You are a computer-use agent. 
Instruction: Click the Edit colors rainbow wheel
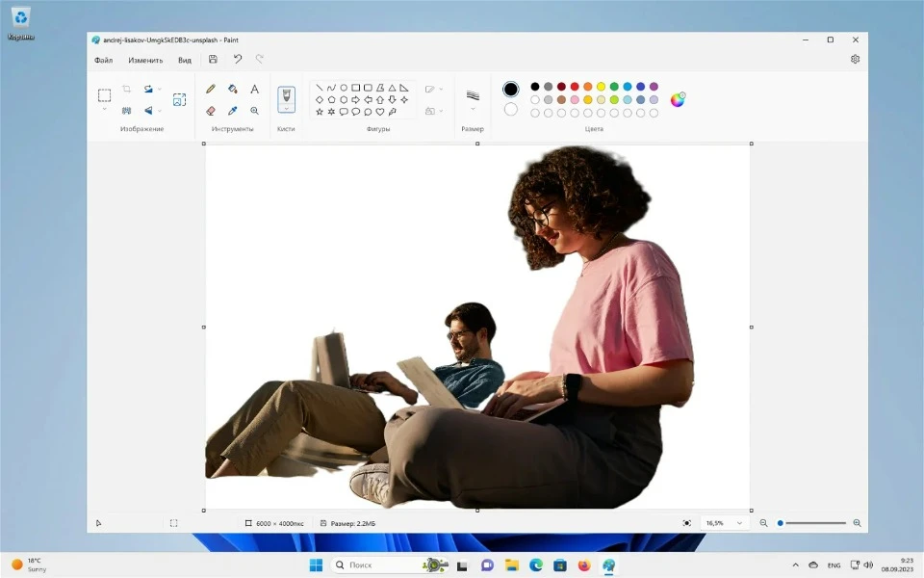[678, 99]
